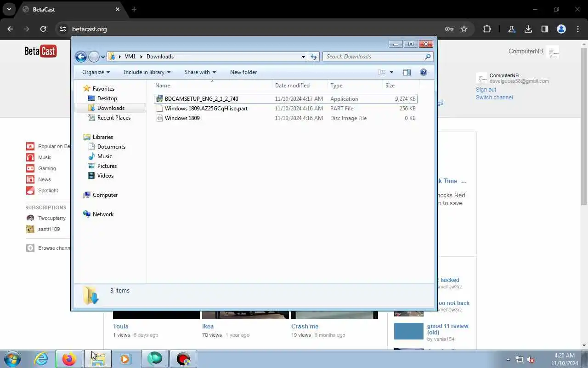Click the site info icon in Chrome's address bar
This screenshot has height=368, width=588.
[x=63, y=29]
